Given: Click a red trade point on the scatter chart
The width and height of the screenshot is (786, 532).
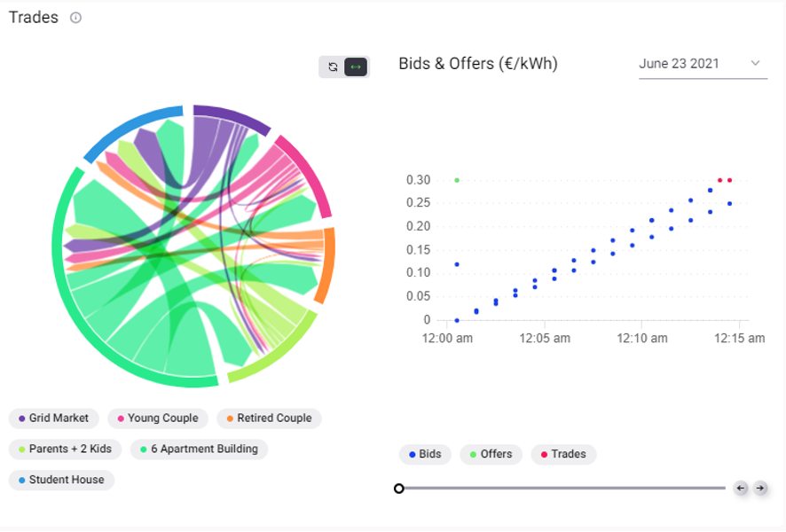Looking at the screenshot, I should pyautogui.click(x=719, y=179).
